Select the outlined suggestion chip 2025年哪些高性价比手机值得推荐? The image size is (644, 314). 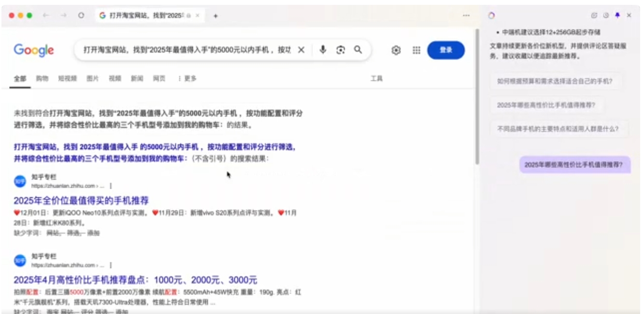click(546, 105)
